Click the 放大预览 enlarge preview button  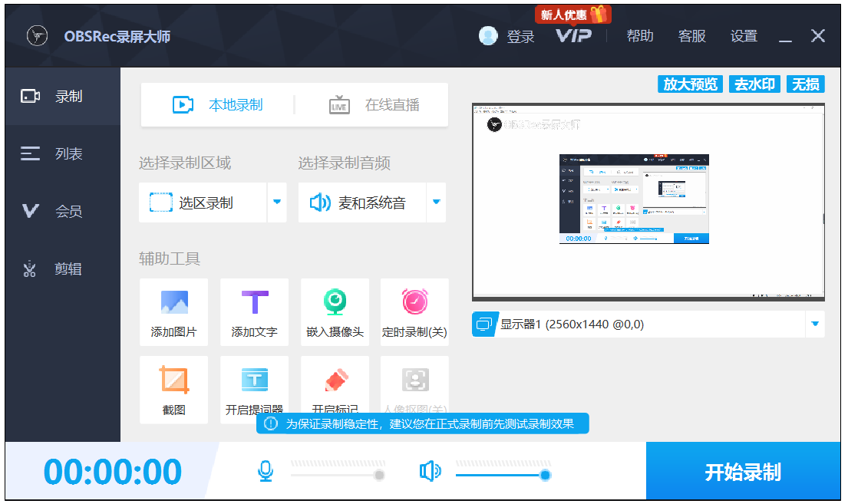point(690,84)
